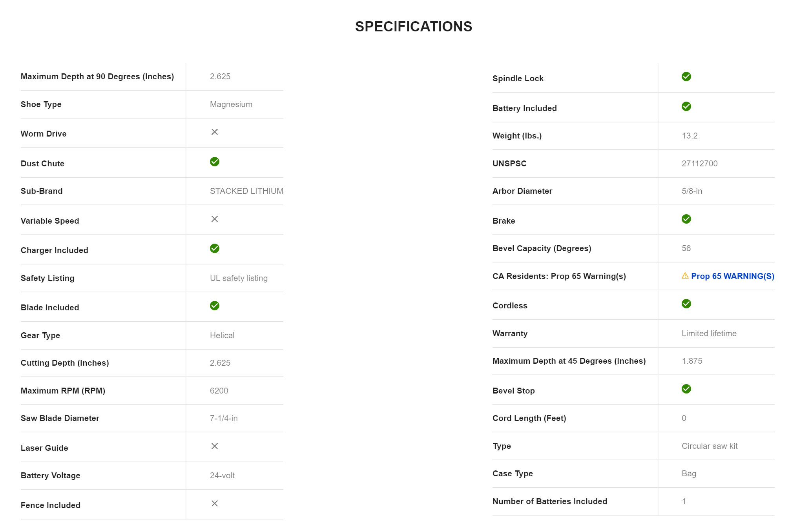Screen dimensions: 799x532
Task: Click the X icon for Fence Included
Action: 214,503
